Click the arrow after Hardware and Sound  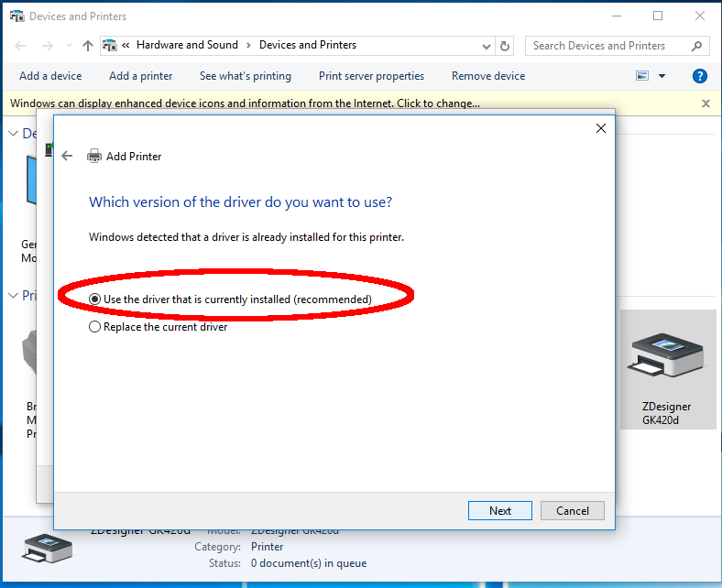[x=248, y=45]
